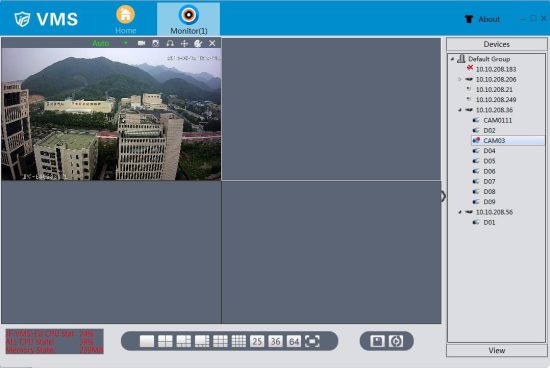The width and height of the screenshot is (550, 368).
Task: Open the color adjustment palette icon
Action: pos(198,43)
